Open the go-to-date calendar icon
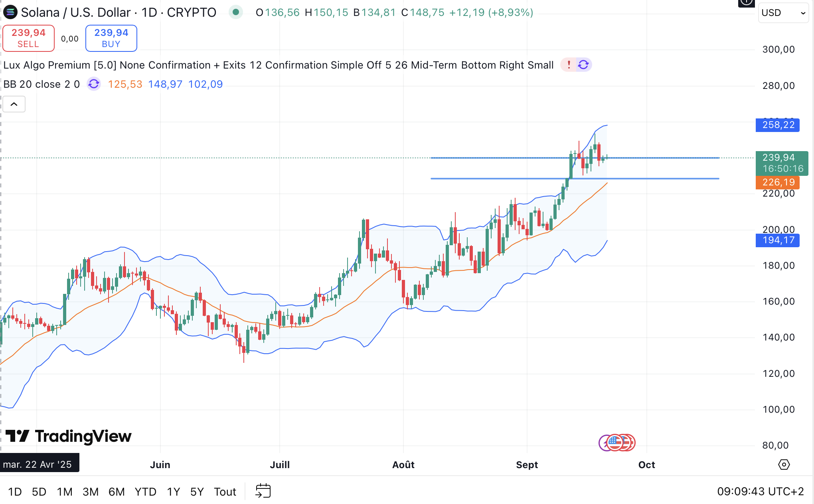The image size is (814, 504). pos(263,491)
